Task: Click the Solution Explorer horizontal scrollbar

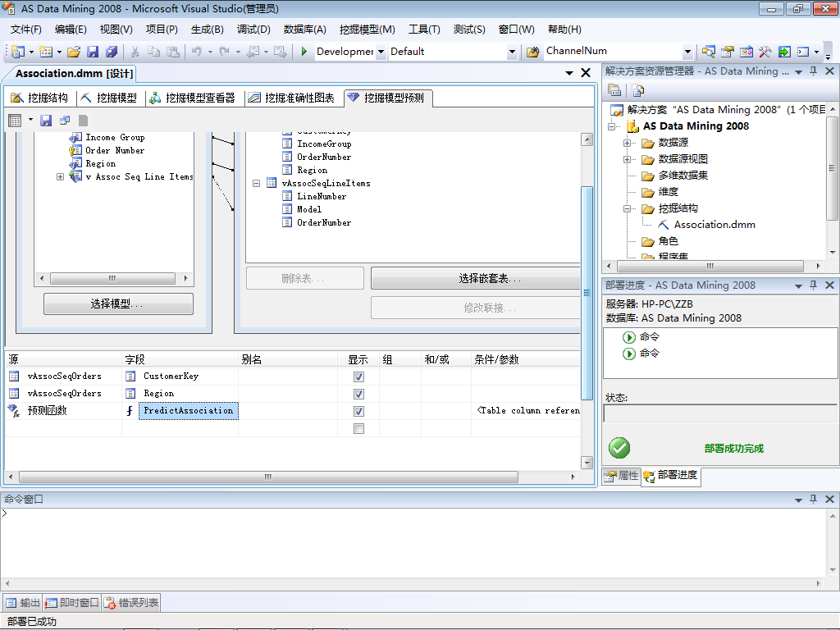Action: coord(710,266)
